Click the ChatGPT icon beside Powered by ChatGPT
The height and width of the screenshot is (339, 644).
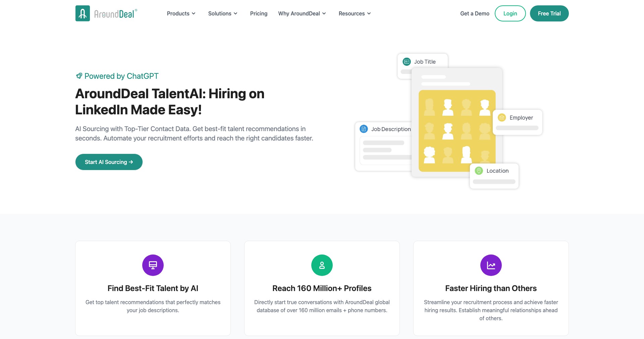[79, 76]
